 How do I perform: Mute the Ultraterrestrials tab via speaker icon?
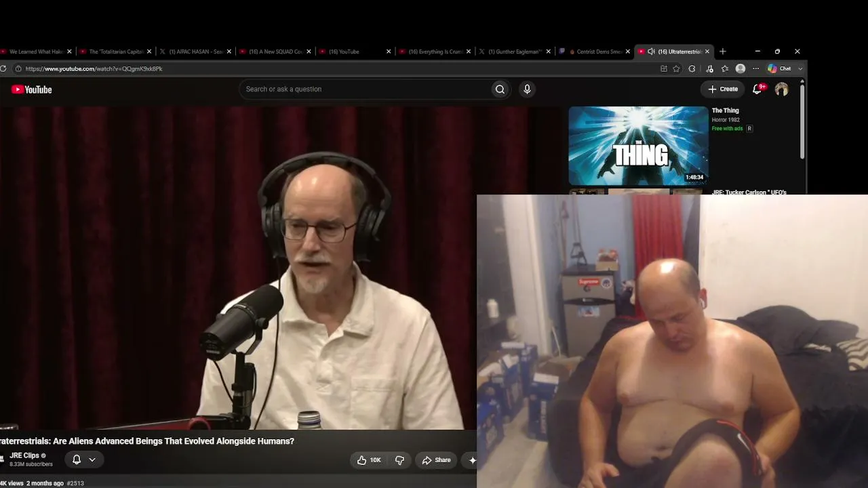tap(651, 52)
